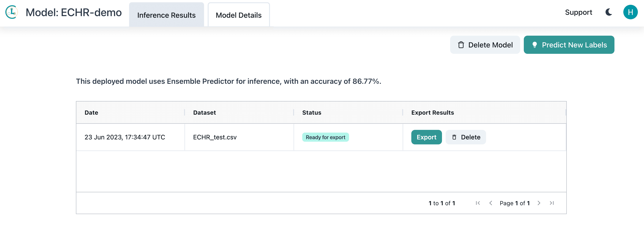The height and width of the screenshot is (225, 644).
Task: Go to next page with right chevron
Action: point(539,203)
